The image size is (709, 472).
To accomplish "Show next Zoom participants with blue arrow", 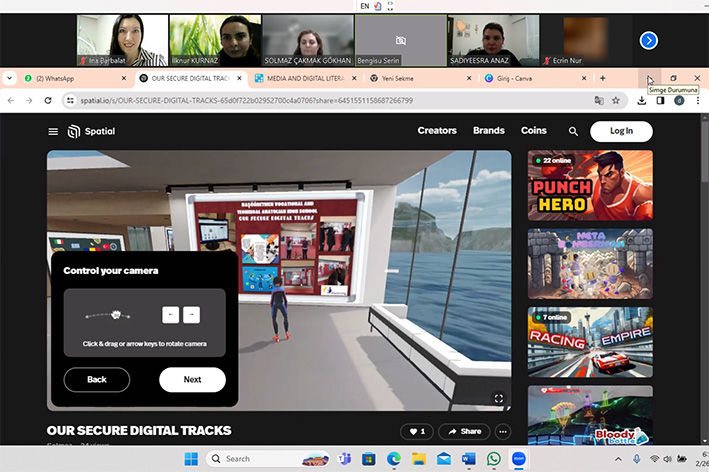I will (x=648, y=40).
